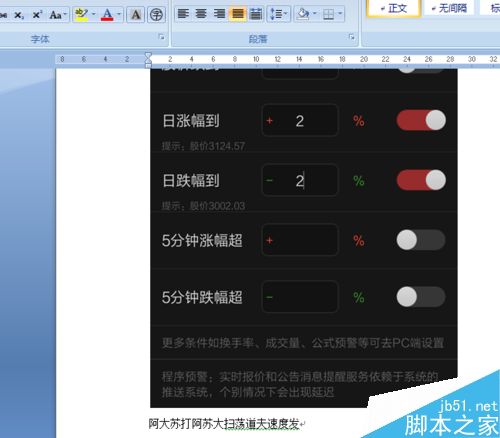Click the 日涨幅到 value field
Screen dimensions: 500x438
(300, 120)
